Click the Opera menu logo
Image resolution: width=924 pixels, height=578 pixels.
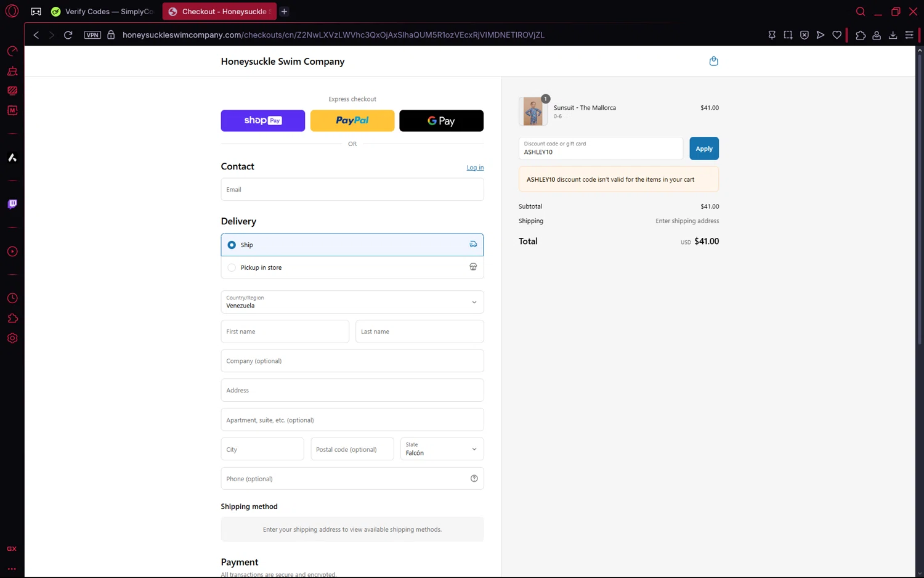[12, 11]
